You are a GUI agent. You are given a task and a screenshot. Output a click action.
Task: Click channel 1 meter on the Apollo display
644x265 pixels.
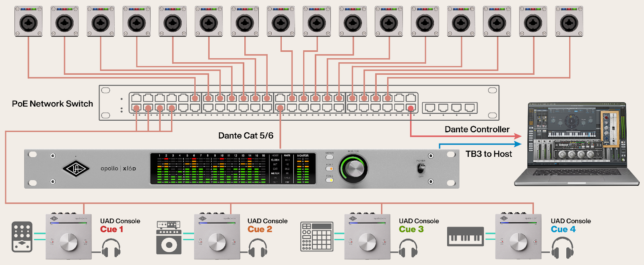159,168
